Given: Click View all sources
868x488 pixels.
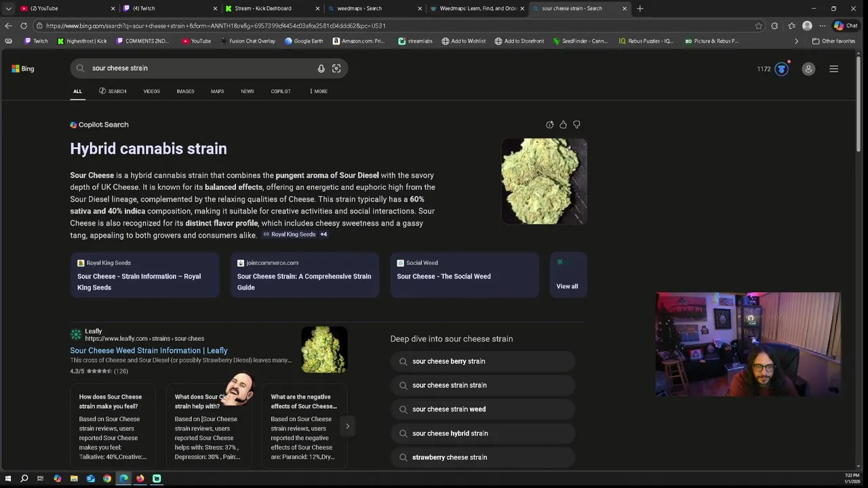Looking at the screenshot, I should tap(568, 275).
